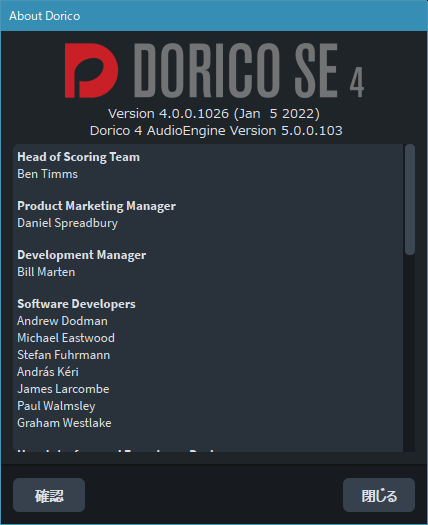Click the red Dorico logo icon
The height and width of the screenshot is (525, 428).
91,70
